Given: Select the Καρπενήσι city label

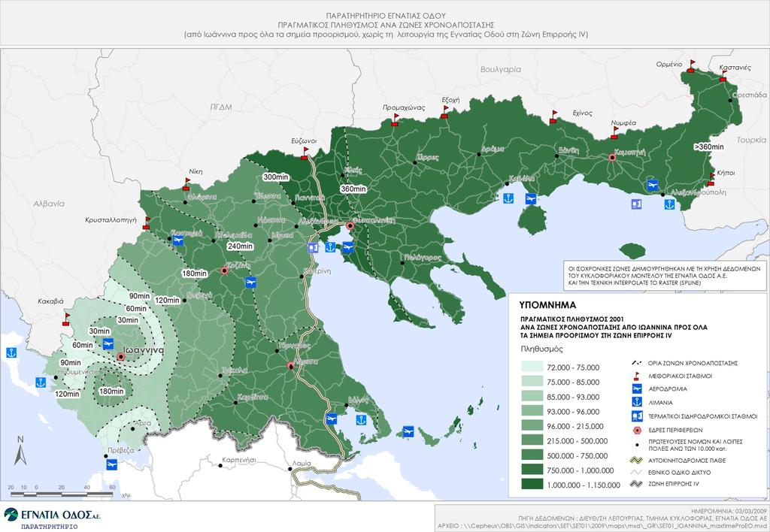Looking at the screenshot, I should click(239, 461).
